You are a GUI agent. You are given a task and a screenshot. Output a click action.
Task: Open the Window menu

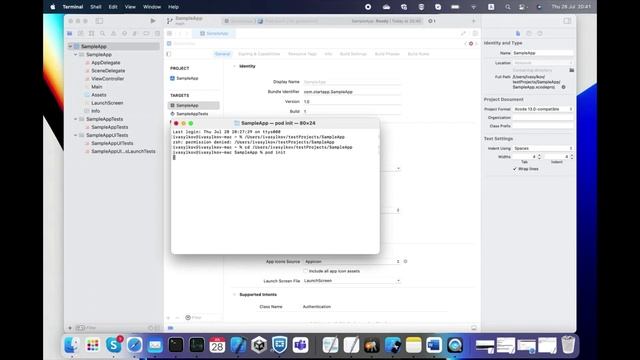pyautogui.click(x=152, y=7)
